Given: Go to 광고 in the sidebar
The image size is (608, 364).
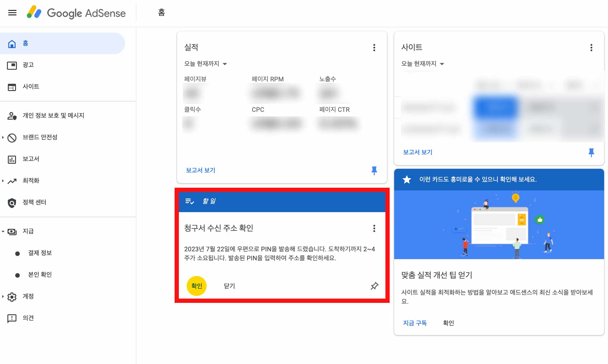Looking at the screenshot, I should tap(28, 65).
